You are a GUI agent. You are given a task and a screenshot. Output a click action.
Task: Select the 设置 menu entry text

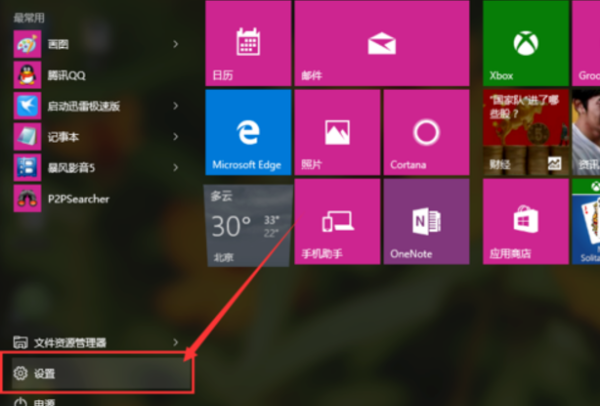coord(45,373)
